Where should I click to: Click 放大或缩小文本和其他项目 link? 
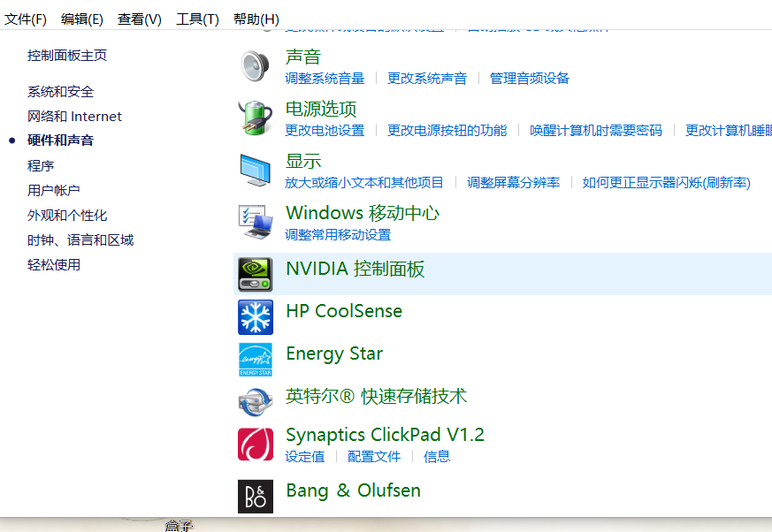click(364, 183)
